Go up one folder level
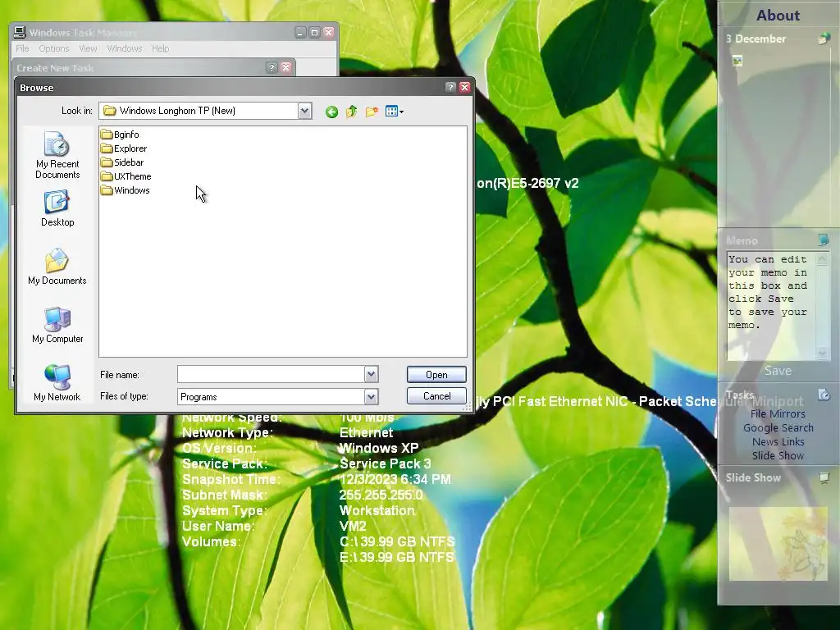This screenshot has width=840, height=630. click(x=351, y=112)
